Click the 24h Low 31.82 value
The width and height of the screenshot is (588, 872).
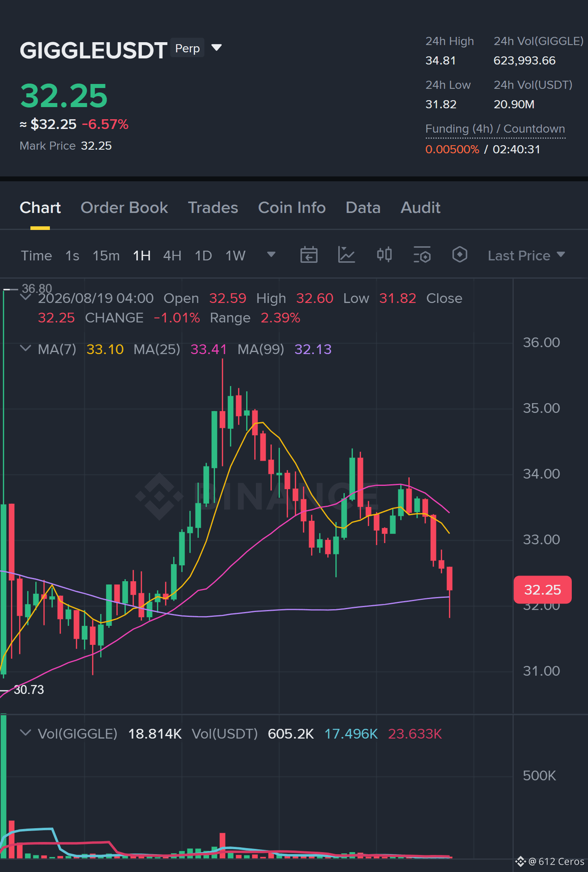point(441,104)
